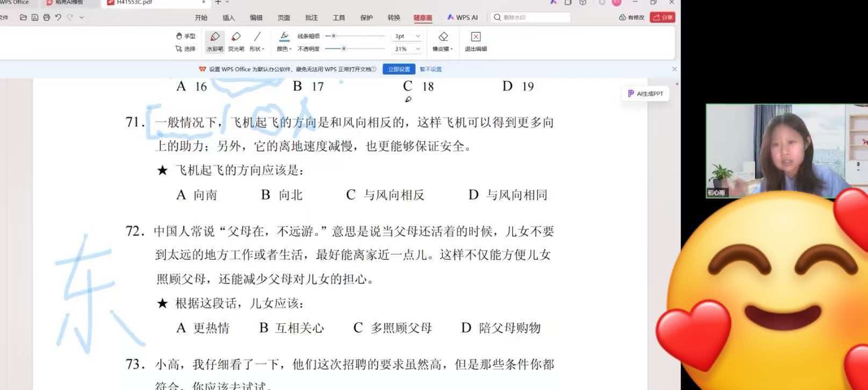
Task: Open the 有修改 cloud sync status
Action: pos(632,17)
